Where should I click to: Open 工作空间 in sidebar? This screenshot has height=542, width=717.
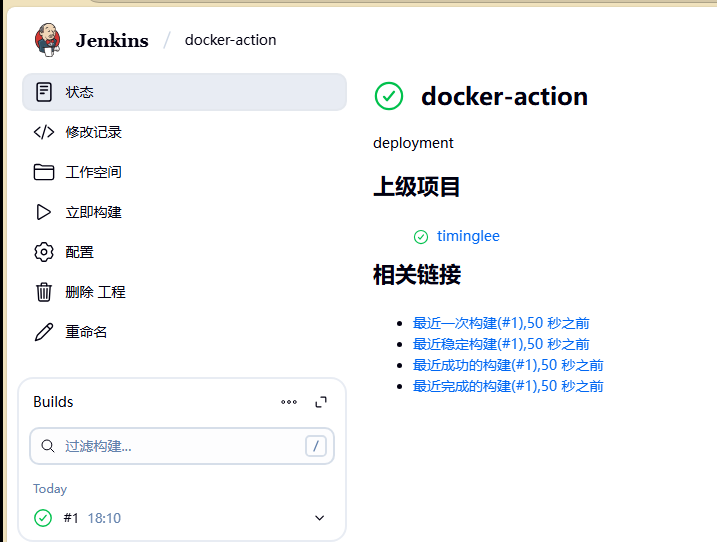coord(93,172)
